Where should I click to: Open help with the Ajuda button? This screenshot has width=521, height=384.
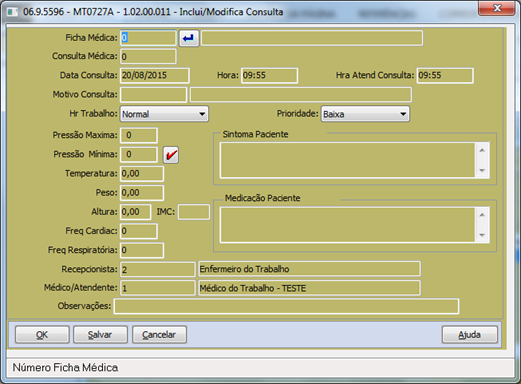(x=470, y=334)
